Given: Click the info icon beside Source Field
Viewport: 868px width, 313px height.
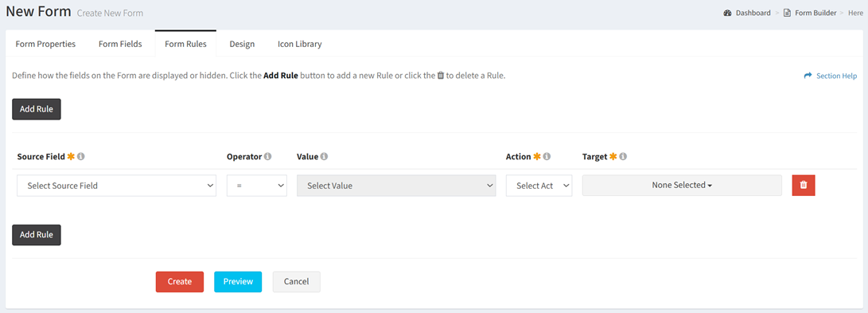Looking at the screenshot, I should pos(81,157).
